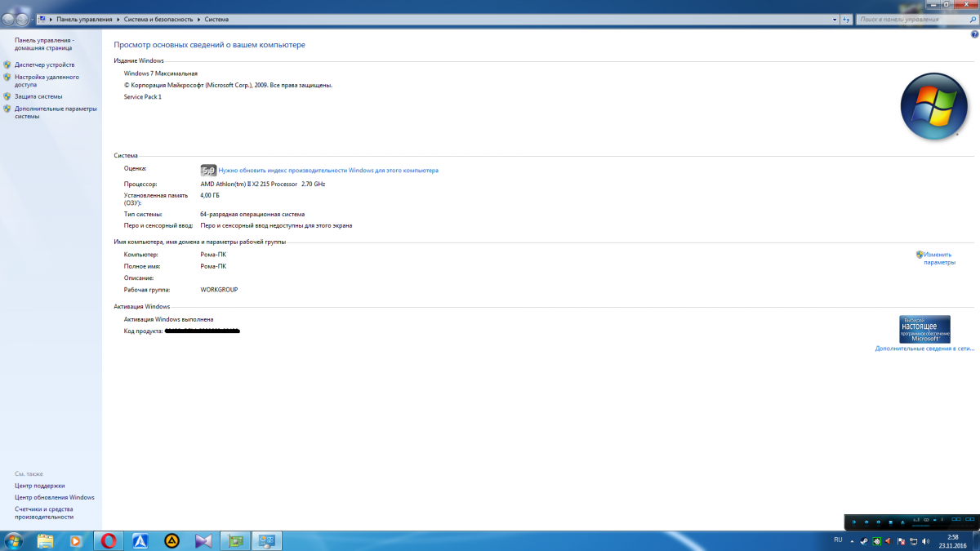Click green-framed gear tray icon
980x551 pixels.
877,541
